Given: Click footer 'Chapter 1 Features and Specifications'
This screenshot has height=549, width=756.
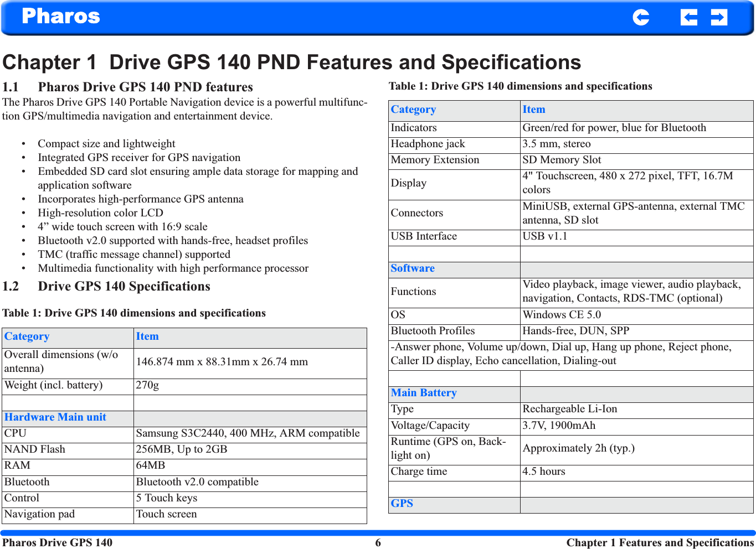Looking at the screenshot, I should click(x=660, y=542).
